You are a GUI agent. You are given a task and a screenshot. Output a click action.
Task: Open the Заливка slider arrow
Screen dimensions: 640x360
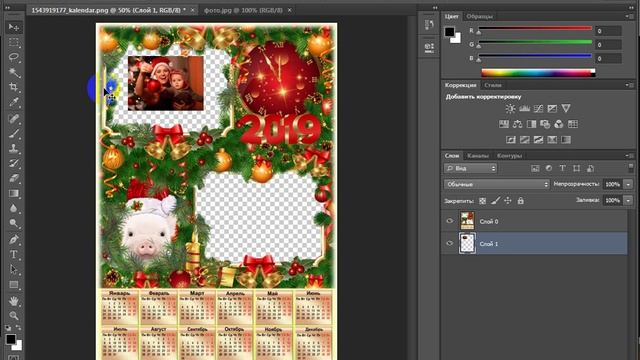[x=628, y=200]
